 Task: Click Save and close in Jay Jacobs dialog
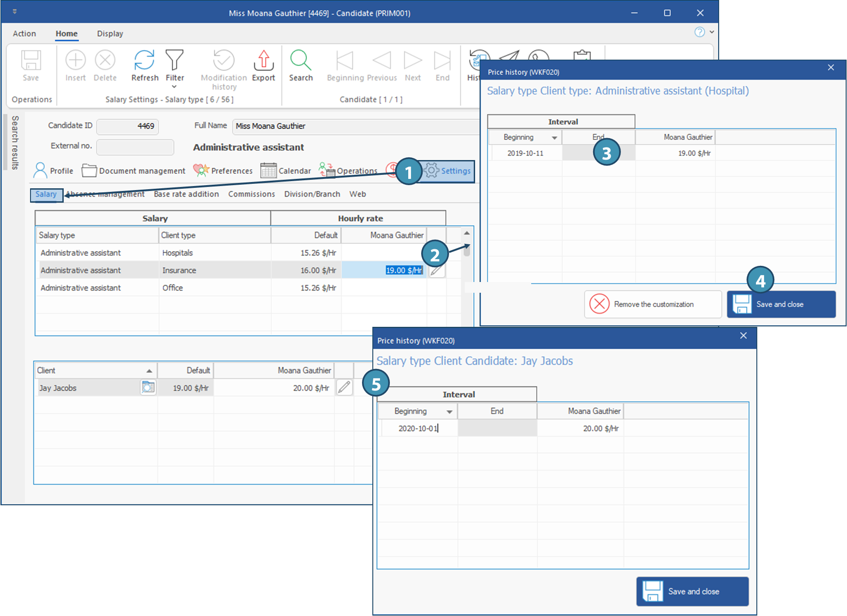(692, 591)
